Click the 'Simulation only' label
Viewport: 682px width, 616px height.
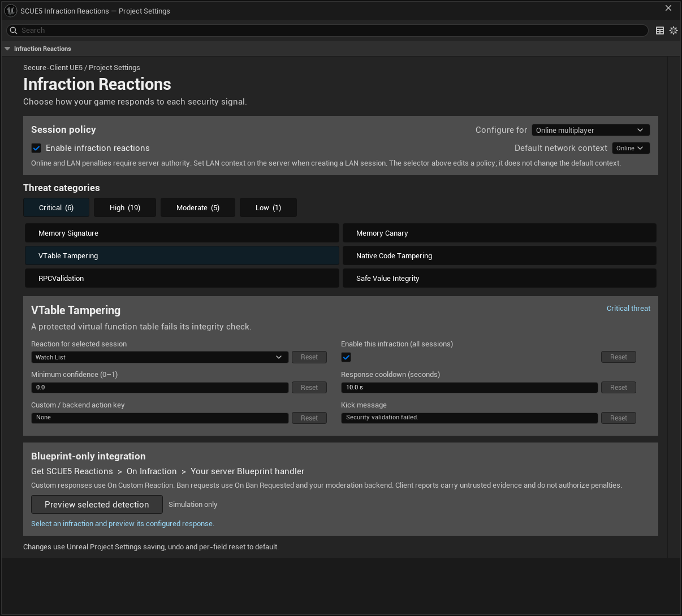point(193,505)
